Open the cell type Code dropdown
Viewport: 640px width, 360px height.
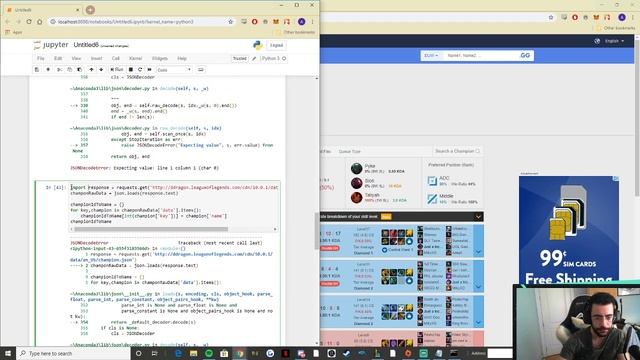[174, 70]
